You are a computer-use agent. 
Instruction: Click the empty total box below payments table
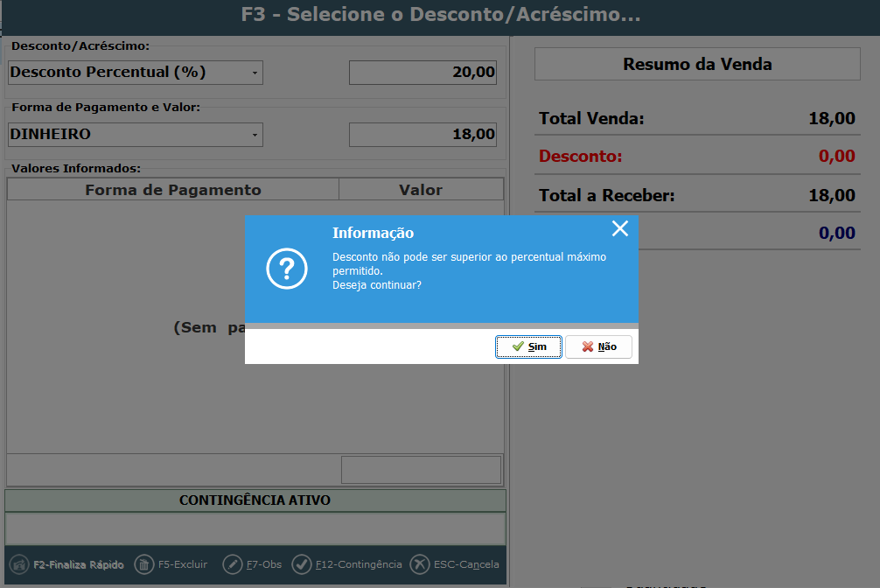point(421,469)
